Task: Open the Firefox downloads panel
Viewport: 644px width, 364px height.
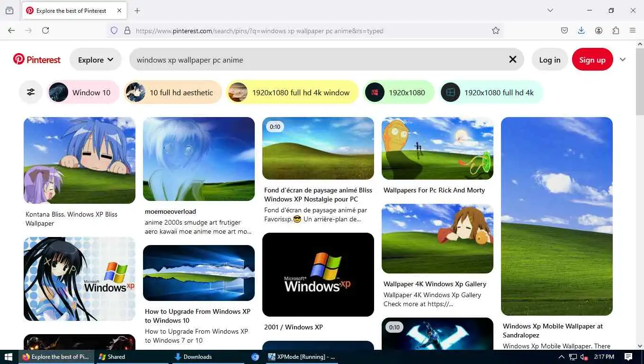Action: pos(581,30)
